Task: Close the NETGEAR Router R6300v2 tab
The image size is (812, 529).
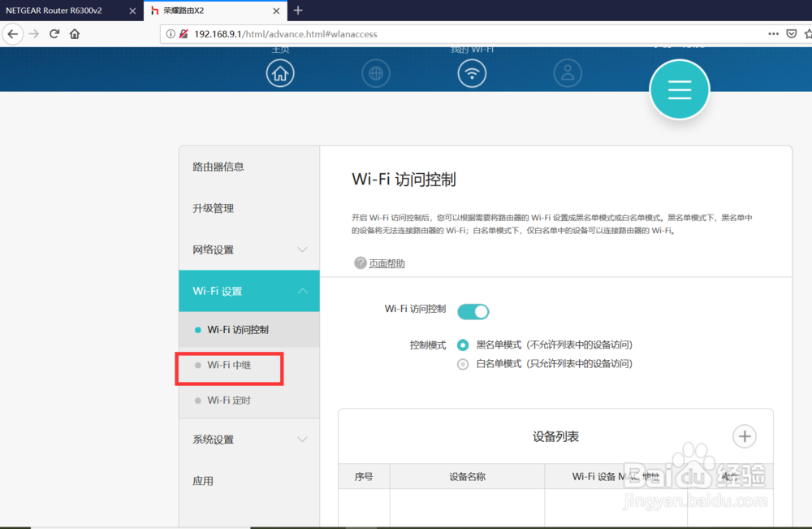Action: (x=132, y=11)
